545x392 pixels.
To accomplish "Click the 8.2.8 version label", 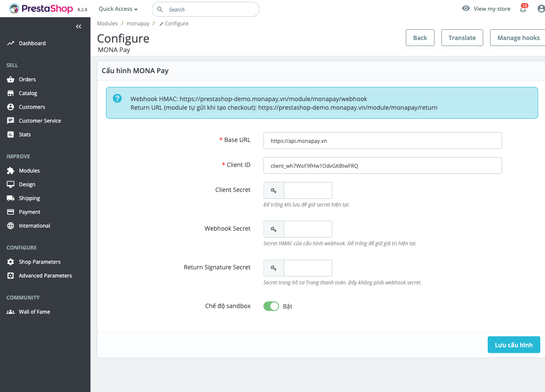I will (82, 9).
